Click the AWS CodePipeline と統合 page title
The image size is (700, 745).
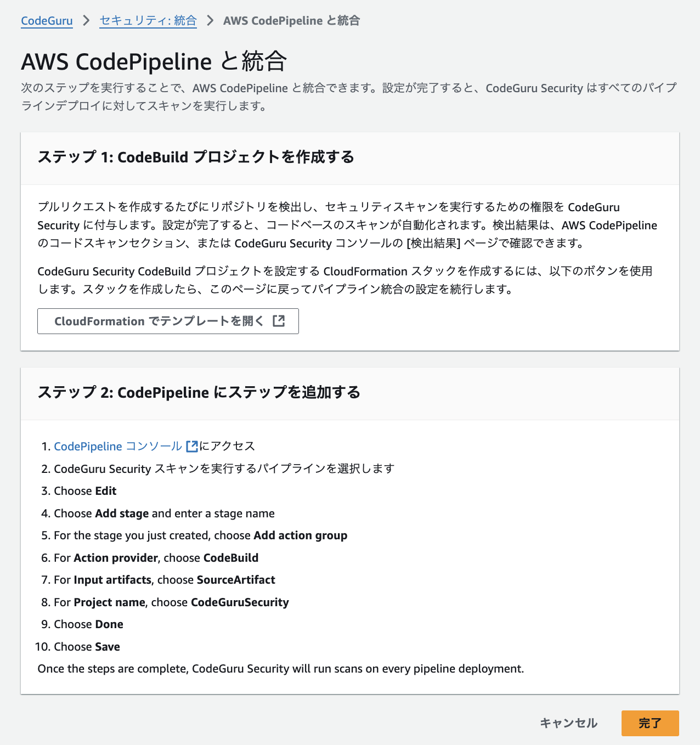(154, 62)
